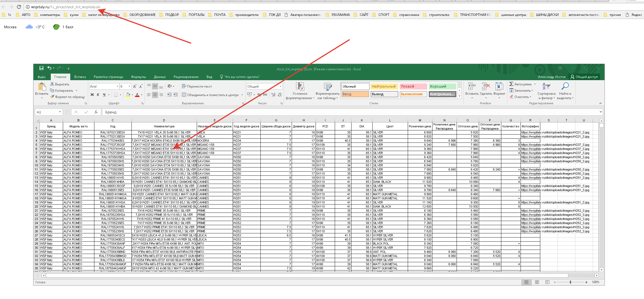This screenshot has height=299, width=644.
Task: Click the text orientation icon
Action: 170,86
